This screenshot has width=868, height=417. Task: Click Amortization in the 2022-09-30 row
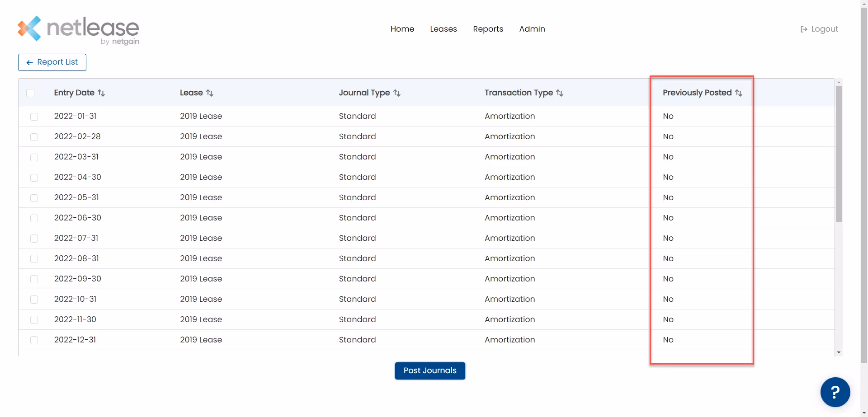tap(509, 279)
